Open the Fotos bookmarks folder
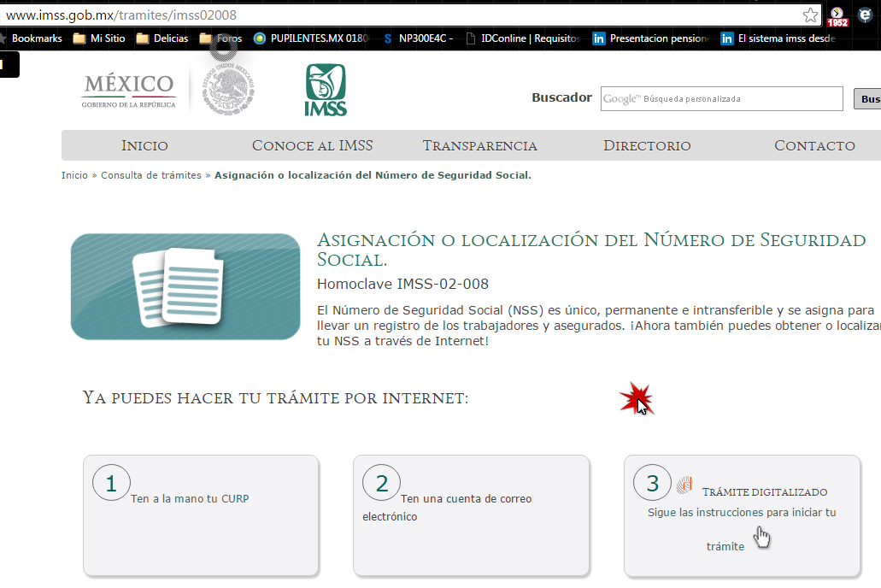The image size is (881, 588). 219,38
